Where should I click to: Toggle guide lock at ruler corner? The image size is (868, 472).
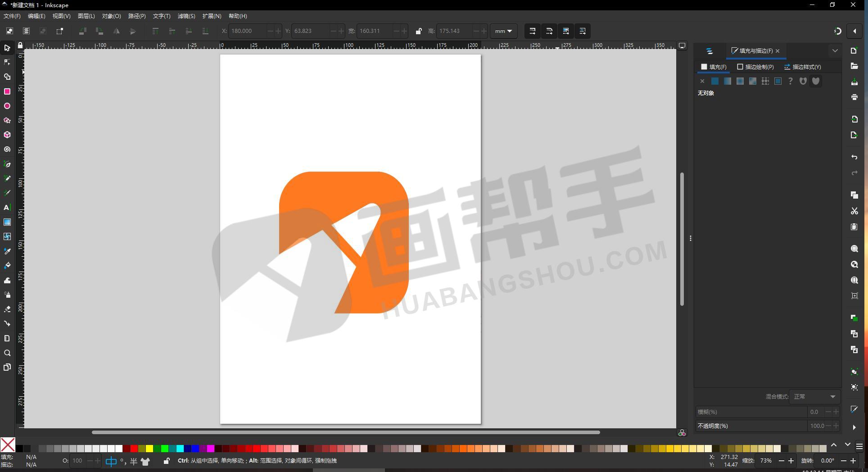pos(20,45)
